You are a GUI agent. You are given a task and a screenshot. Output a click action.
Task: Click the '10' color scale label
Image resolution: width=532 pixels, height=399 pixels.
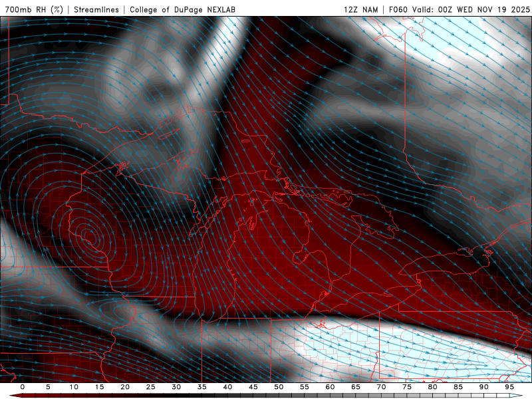point(74,387)
